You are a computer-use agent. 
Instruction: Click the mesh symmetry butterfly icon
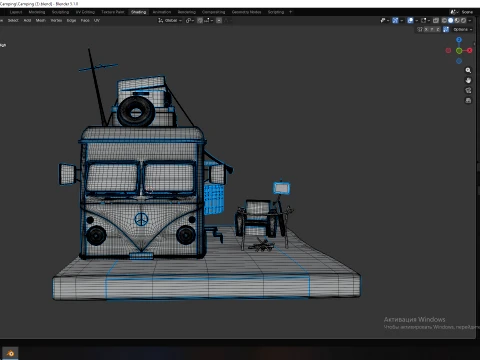tap(420, 29)
